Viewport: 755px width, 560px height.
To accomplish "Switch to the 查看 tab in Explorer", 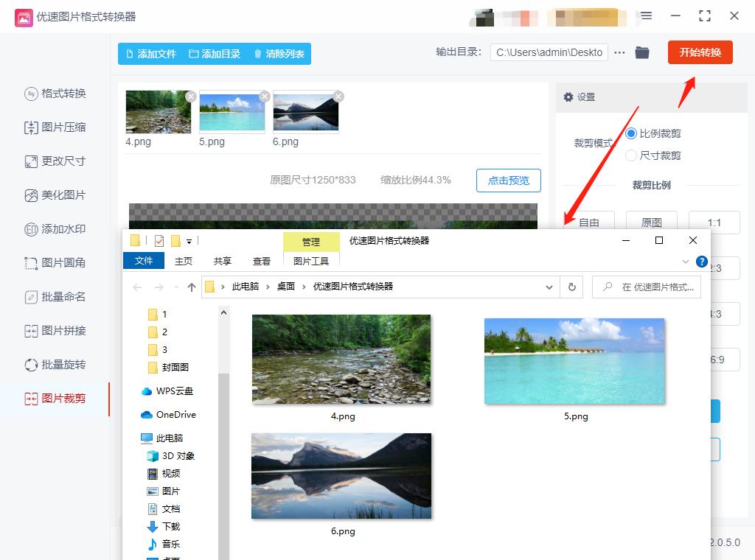I will tap(262, 261).
